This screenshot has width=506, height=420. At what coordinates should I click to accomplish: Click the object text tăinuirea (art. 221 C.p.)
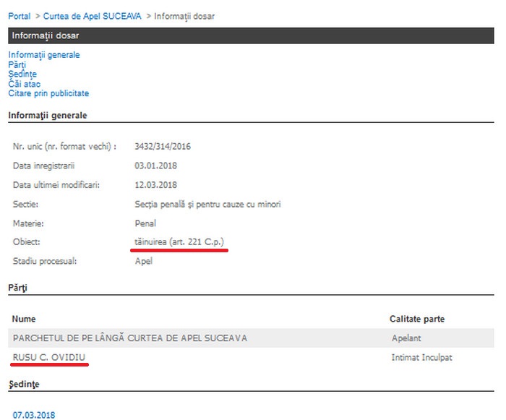[x=179, y=241]
